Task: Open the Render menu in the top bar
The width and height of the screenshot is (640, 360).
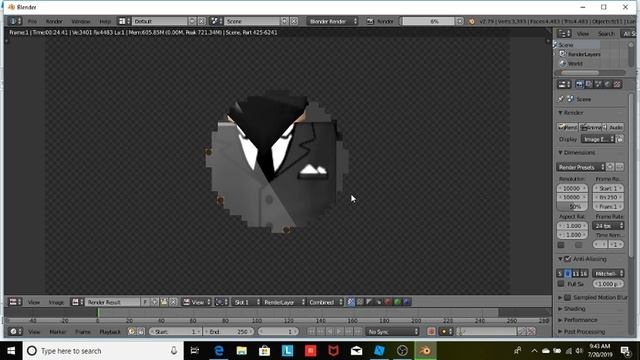Action: [x=54, y=21]
